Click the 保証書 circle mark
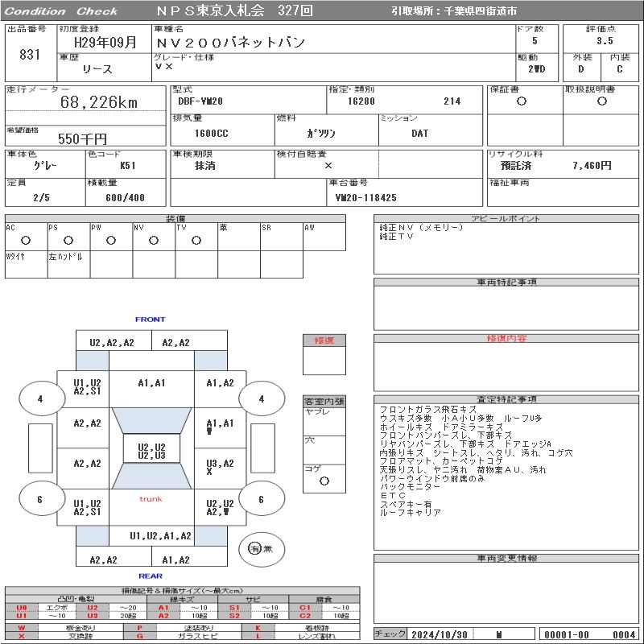The image size is (644, 644). [x=522, y=101]
